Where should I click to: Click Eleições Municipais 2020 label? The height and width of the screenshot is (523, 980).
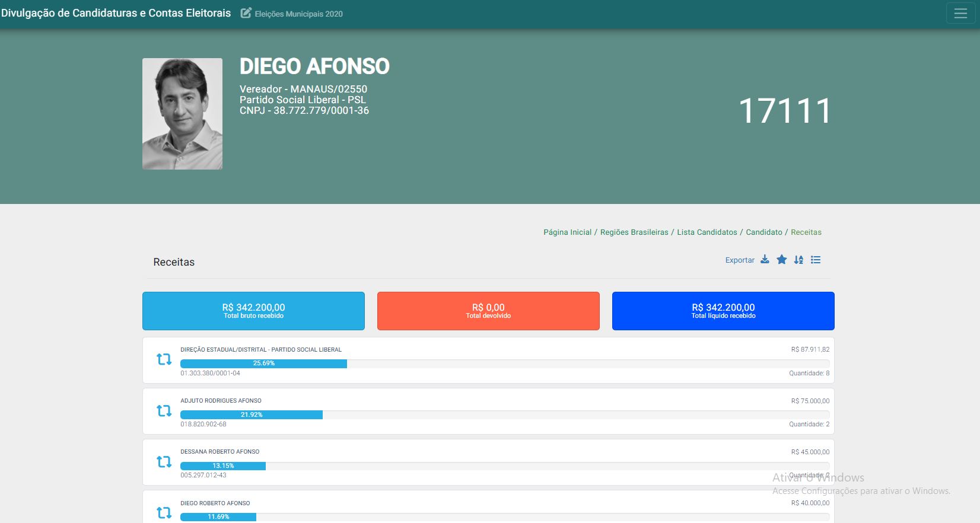[x=299, y=14]
